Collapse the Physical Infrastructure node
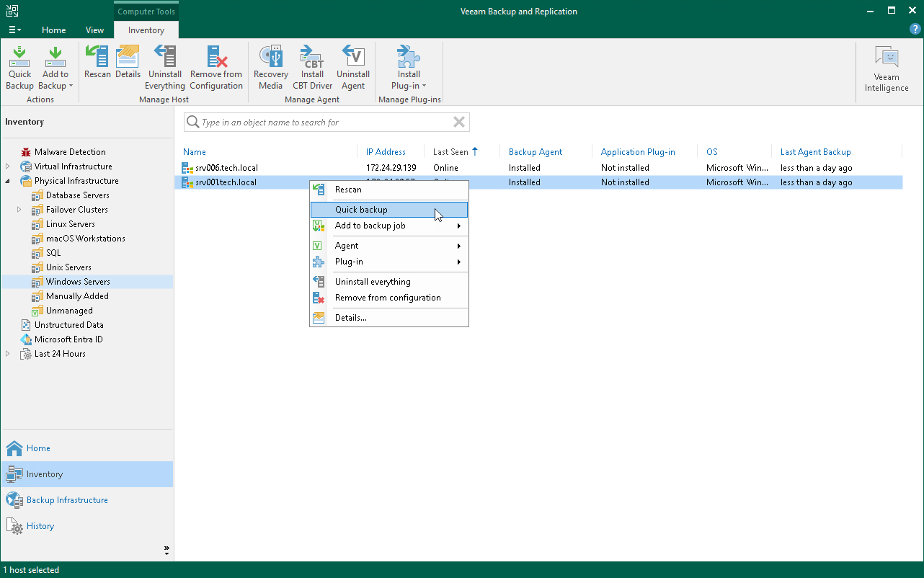 click(8, 181)
